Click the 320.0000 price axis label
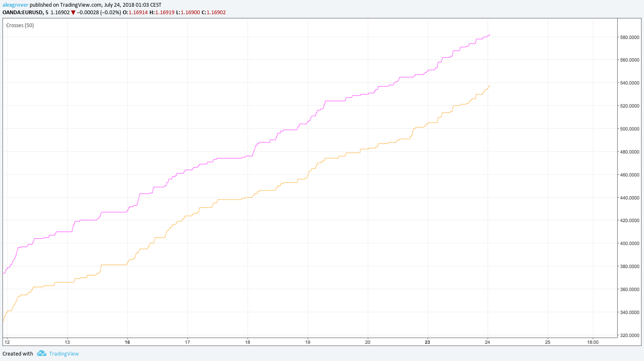 coord(630,336)
